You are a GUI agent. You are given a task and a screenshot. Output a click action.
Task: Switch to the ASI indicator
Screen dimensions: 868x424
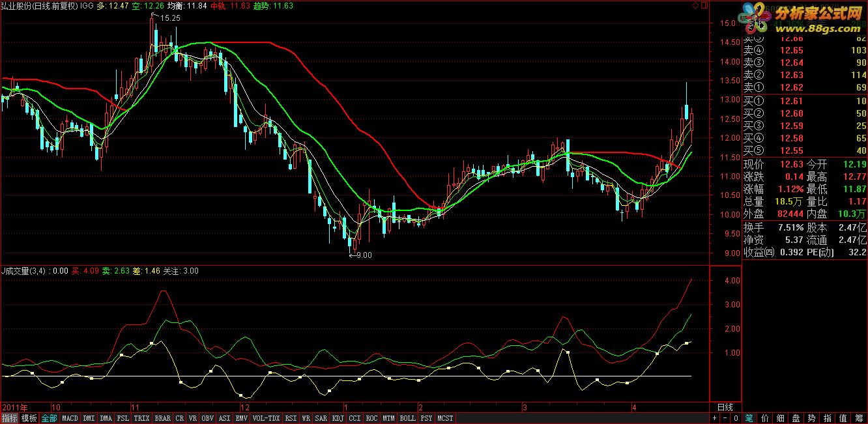225,418
